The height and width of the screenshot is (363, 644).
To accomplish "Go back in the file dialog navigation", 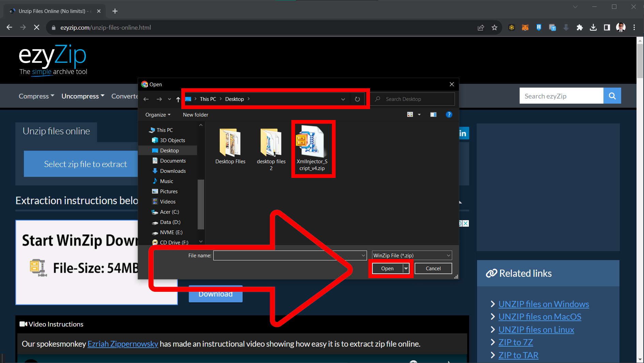I will tap(146, 99).
